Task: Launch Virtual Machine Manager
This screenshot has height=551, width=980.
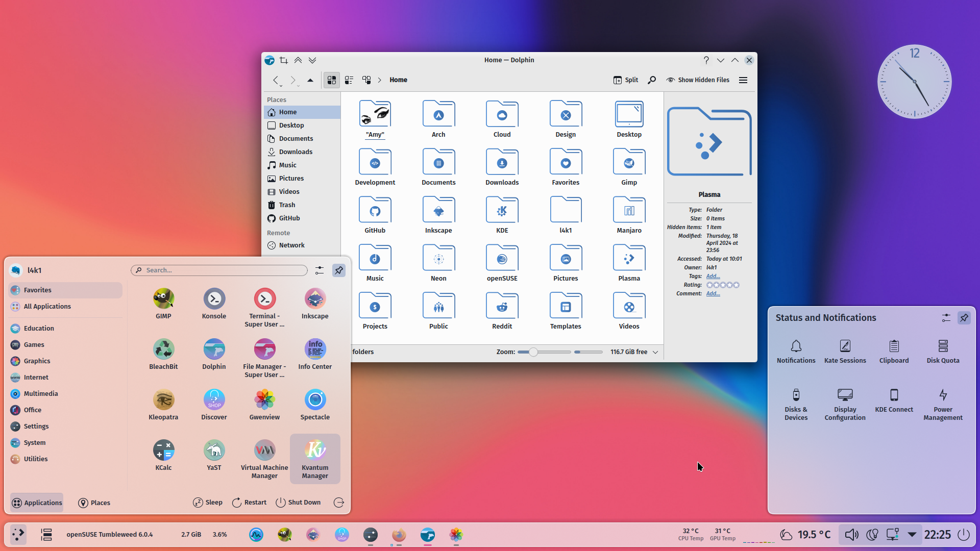Action: 264,459
